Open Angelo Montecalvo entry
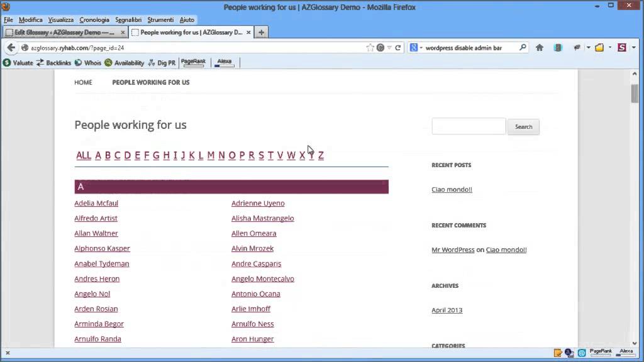Viewport: 644px width, 362px height. click(x=262, y=278)
